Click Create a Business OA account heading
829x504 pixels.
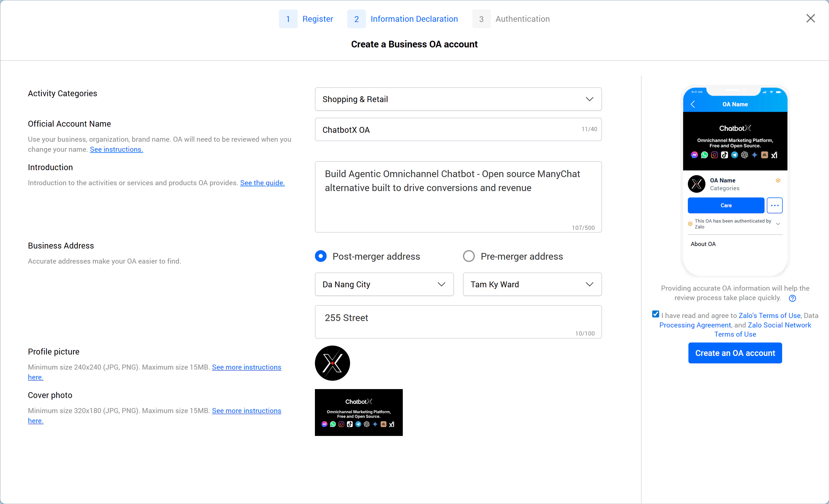tap(414, 44)
